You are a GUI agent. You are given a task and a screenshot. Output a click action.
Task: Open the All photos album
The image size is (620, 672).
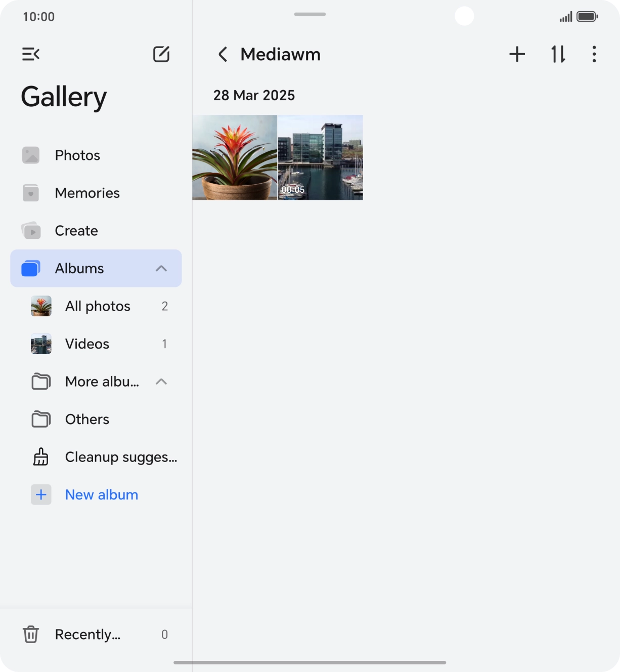pyautogui.click(x=96, y=306)
